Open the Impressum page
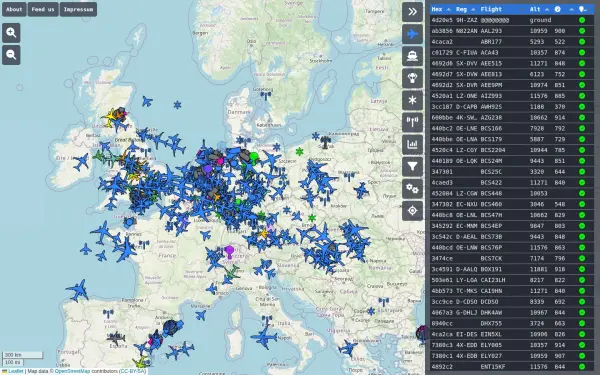Screen dimensions: 600x375 tap(78, 9)
